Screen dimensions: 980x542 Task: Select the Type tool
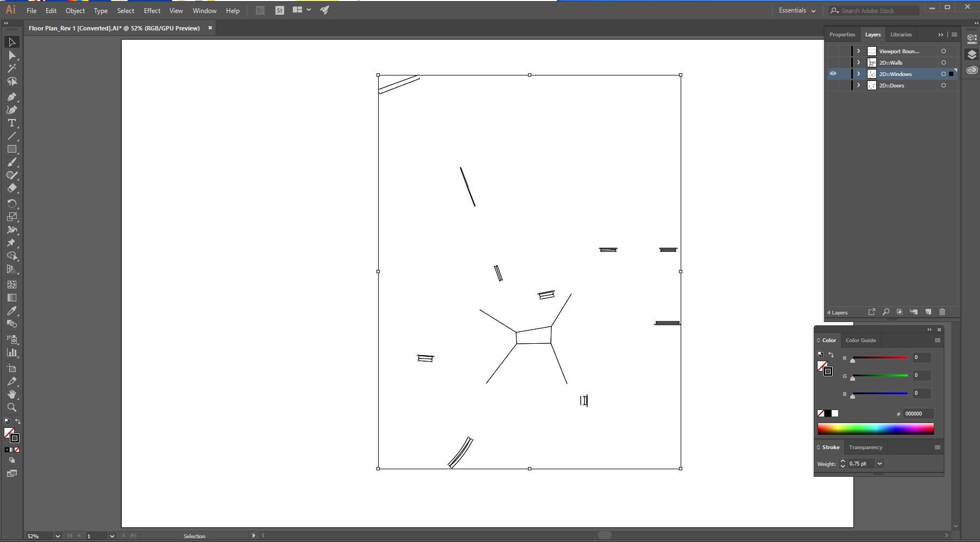click(12, 123)
